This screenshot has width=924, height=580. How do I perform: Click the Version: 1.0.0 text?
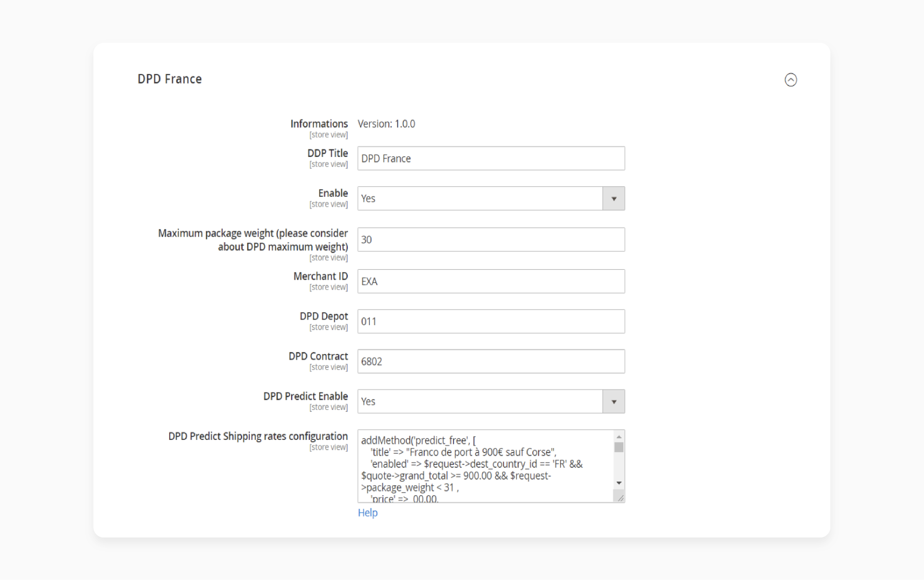386,124
